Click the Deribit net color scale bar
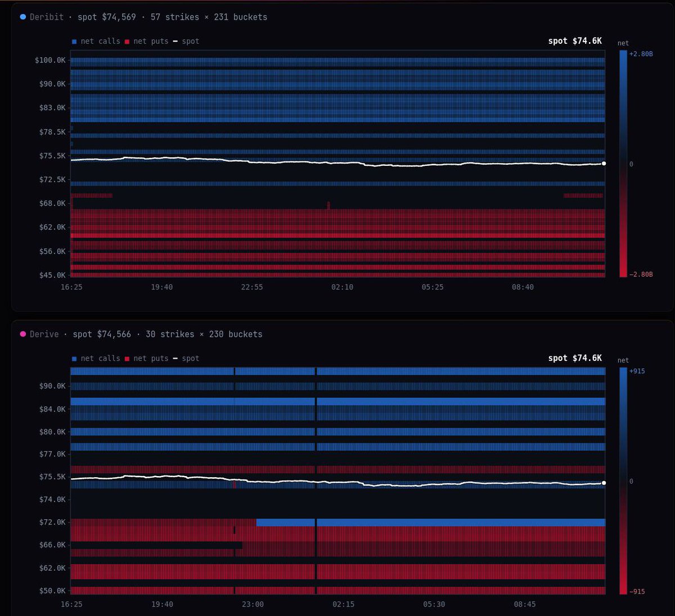675x616 pixels. tap(623, 164)
